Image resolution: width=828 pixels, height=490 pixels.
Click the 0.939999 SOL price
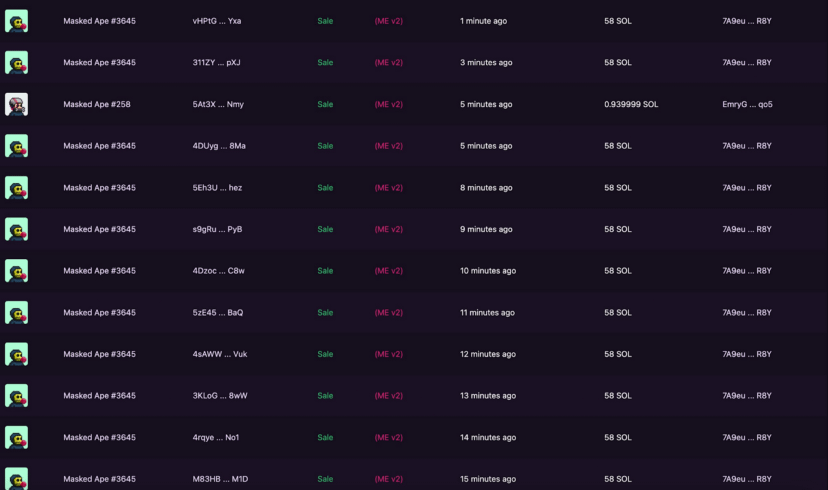(631, 104)
